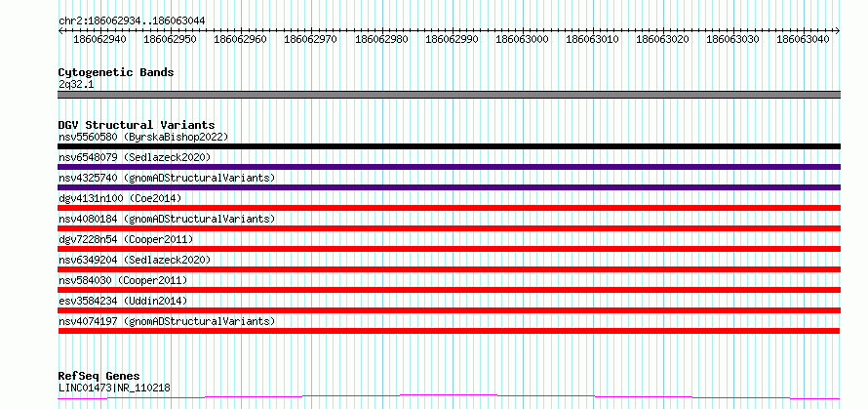
Task: Open the nsv4080184 (gnomADStructuralVariants) label
Action: [167, 219]
